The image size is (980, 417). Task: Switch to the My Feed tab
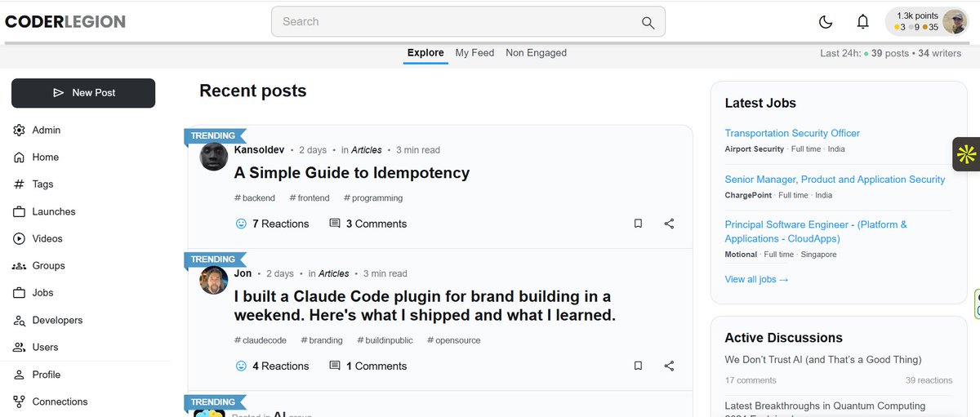tap(474, 53)
